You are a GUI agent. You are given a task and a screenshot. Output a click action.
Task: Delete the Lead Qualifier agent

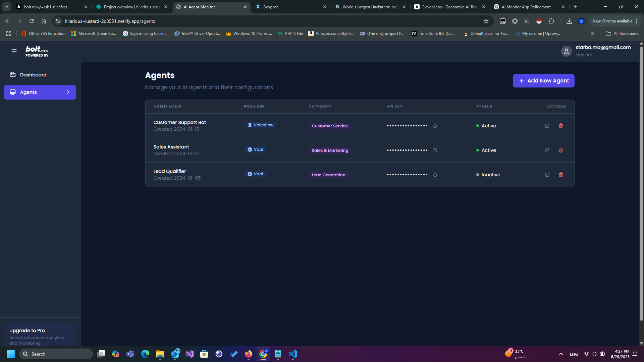coord(561,175)
